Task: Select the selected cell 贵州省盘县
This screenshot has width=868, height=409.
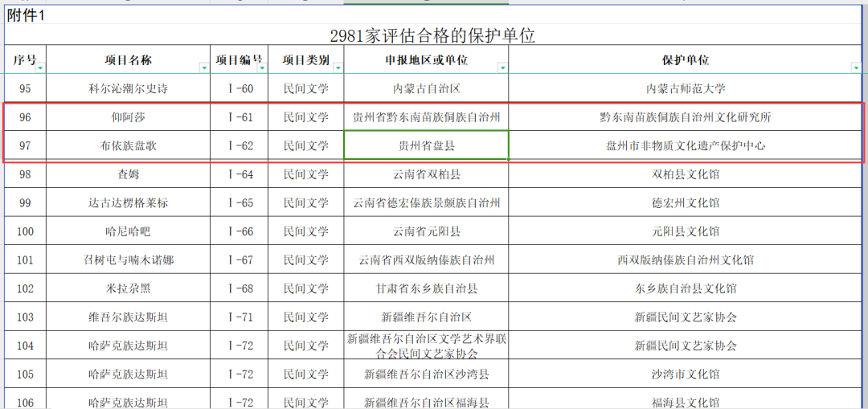Action: [426, 145]
